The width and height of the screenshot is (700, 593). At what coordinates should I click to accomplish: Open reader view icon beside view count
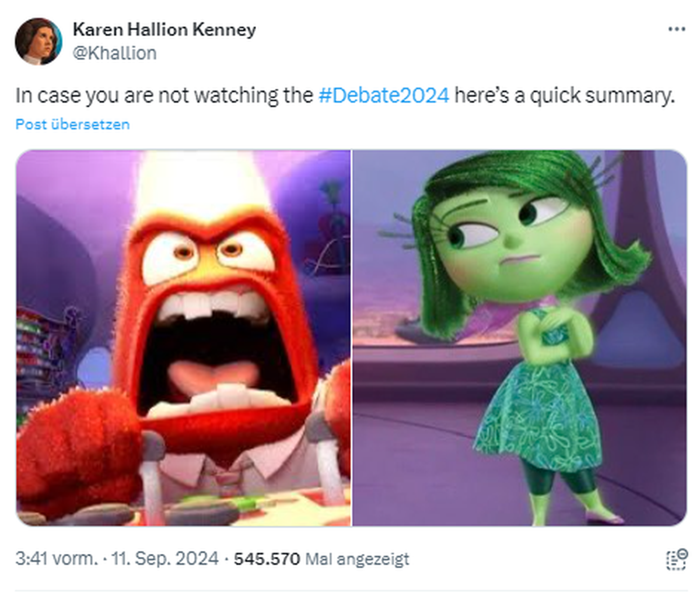click(675, 559)
